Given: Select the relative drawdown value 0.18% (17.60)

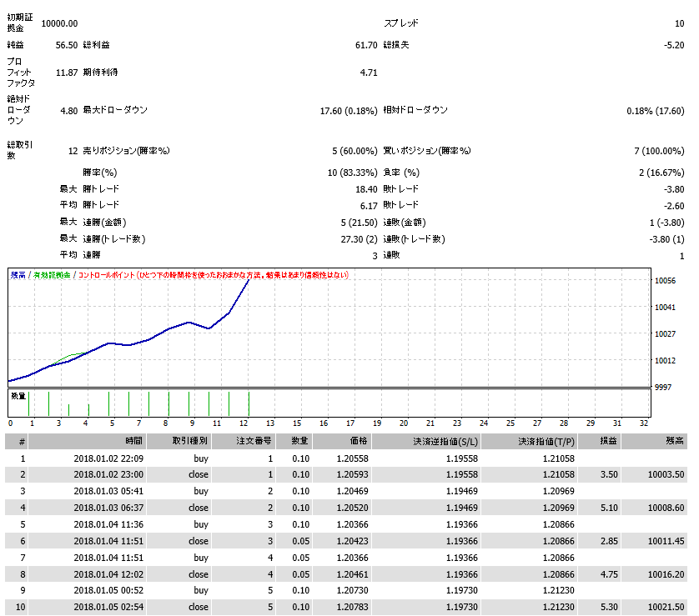Looking at the screenshot, I should coord(656,111).
